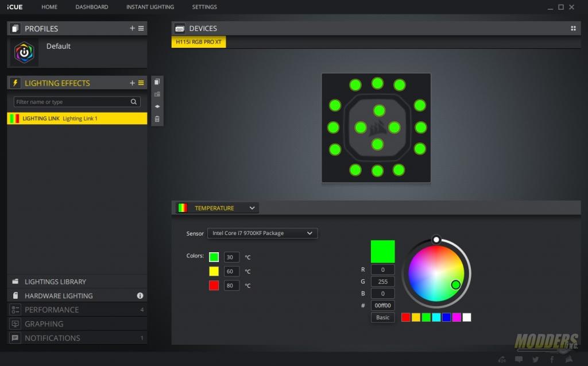Screen dimensions: 588x366
Task: Click the Basic color mode button
Action: click(x=382, y=318)
